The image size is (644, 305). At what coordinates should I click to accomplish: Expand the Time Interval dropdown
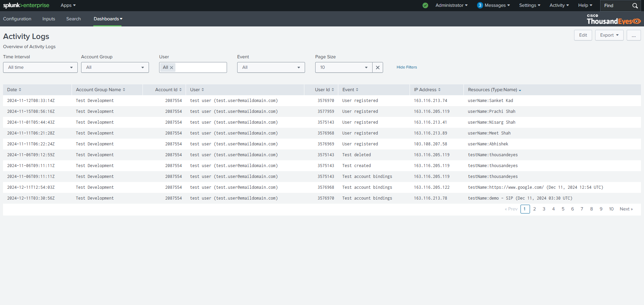coord(40,67)
